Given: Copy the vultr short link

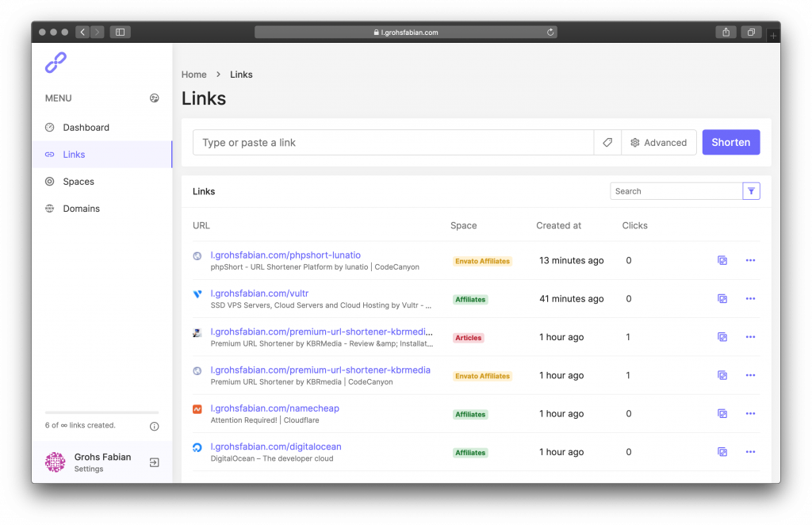Looking at the screenshot, I should tap(722, 299).
